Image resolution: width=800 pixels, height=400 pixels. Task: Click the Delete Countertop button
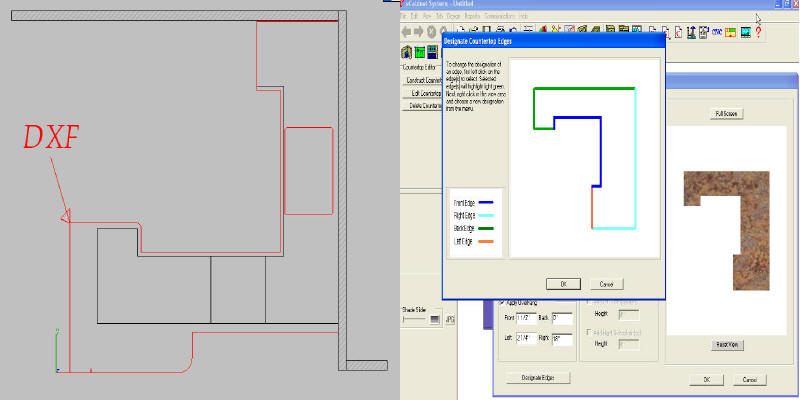[422, 106]
